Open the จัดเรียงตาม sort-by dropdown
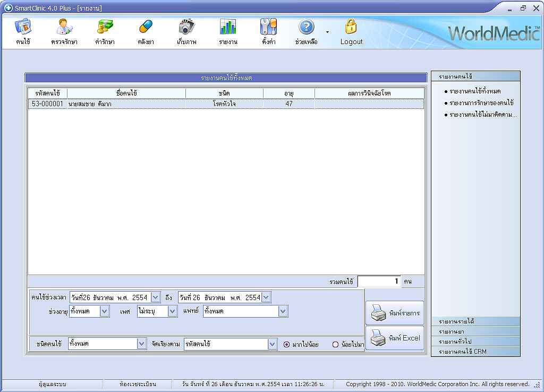 (273, 344)
